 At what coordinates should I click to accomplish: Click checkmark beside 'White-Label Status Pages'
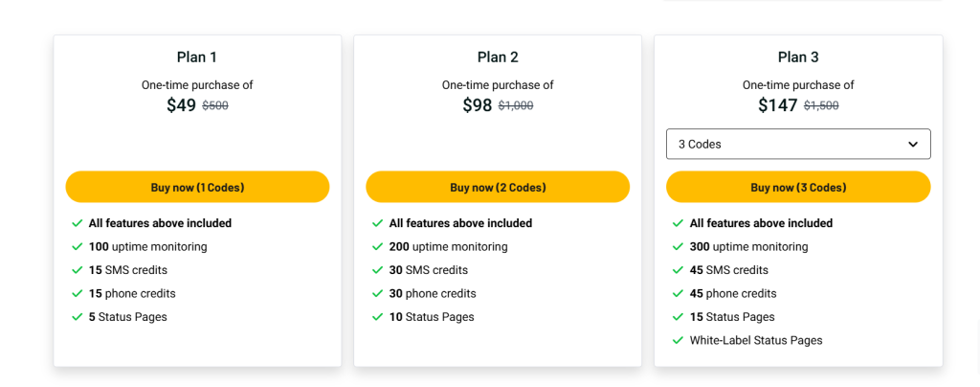tap(679, 340)
